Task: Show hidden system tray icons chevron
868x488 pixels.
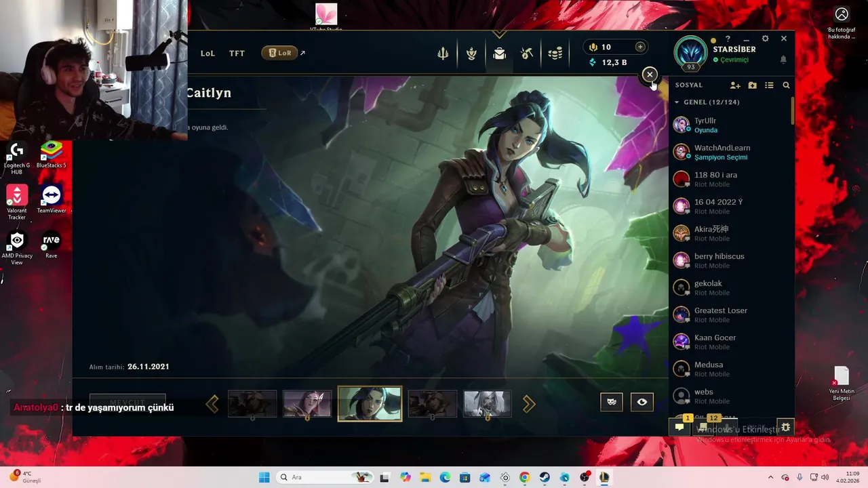Action: coord(770,477)
